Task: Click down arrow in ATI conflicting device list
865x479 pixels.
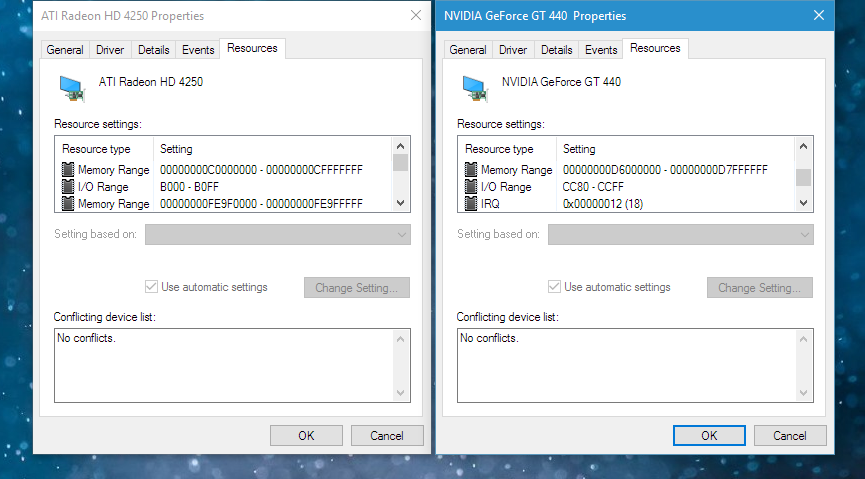Action: [401, 393]
